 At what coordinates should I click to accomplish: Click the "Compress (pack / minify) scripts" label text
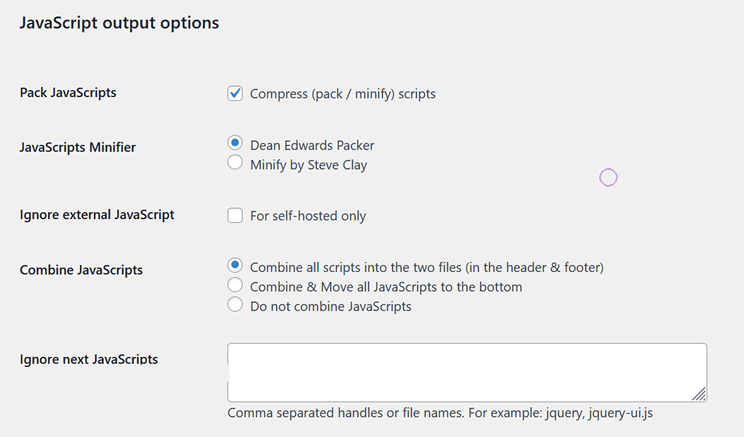[x=343, y=94]
